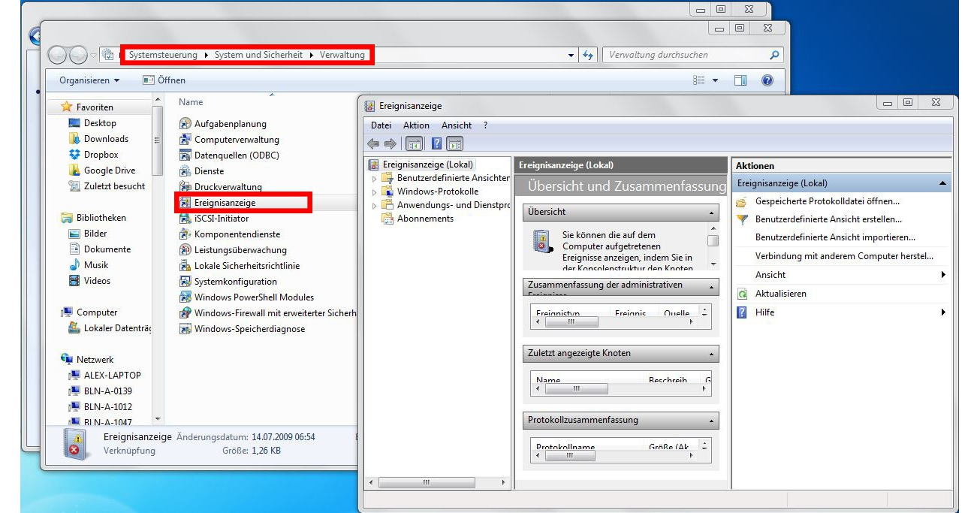Collapse the Übersicht section header
This screenshot has height=513, width=980.
coord(712,213)
